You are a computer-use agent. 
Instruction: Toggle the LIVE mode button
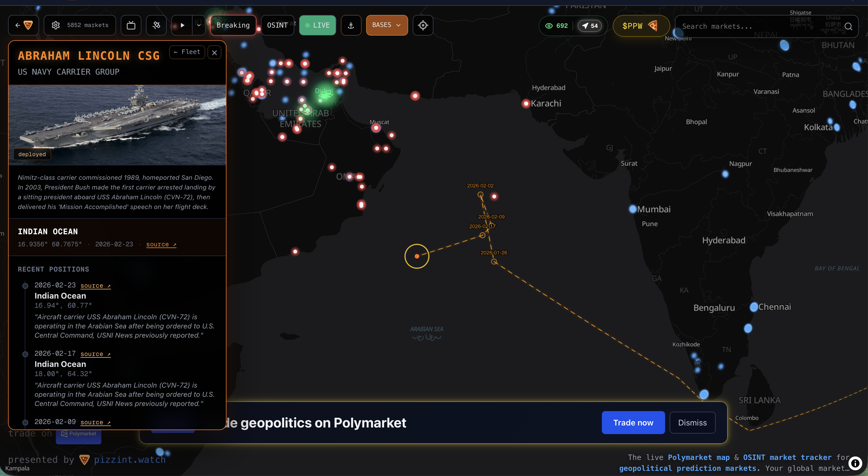click(317, 25)
